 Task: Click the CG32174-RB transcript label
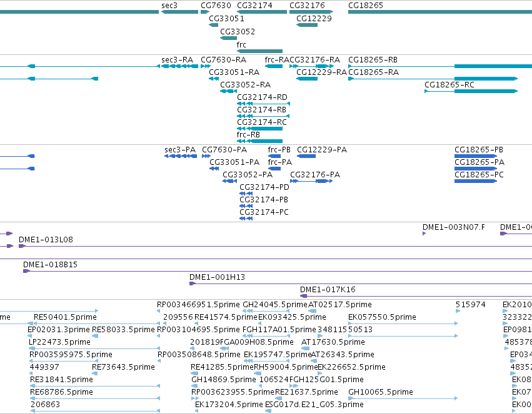pyautogui.click(x=261, y=110)
